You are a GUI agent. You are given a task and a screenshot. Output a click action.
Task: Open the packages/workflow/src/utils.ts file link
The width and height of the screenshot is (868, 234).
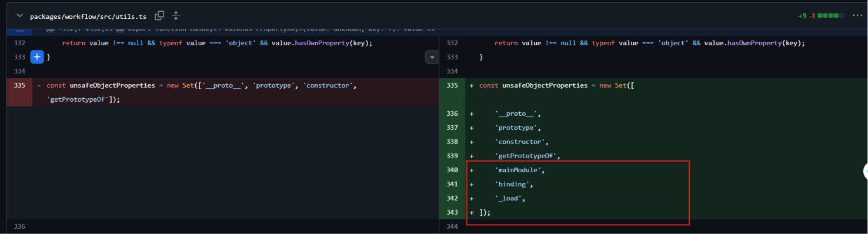tap(88, 16)
